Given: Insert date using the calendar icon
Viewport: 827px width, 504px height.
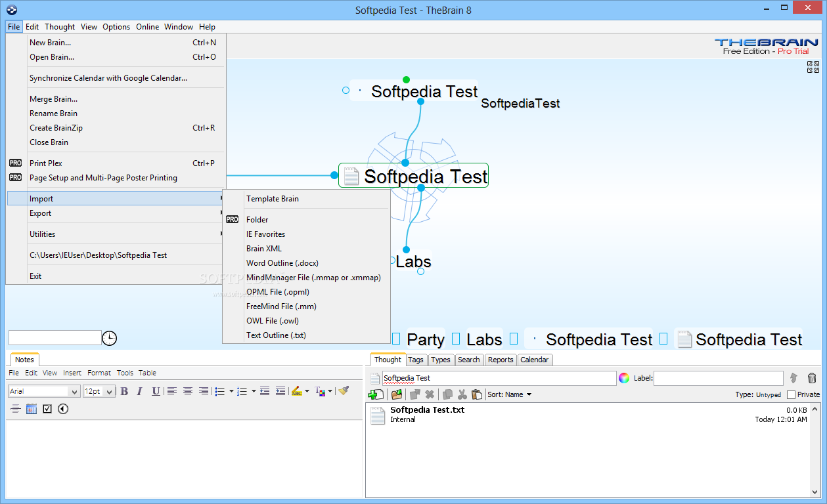Looking at the screenshot, I should (x=32, y=409).
